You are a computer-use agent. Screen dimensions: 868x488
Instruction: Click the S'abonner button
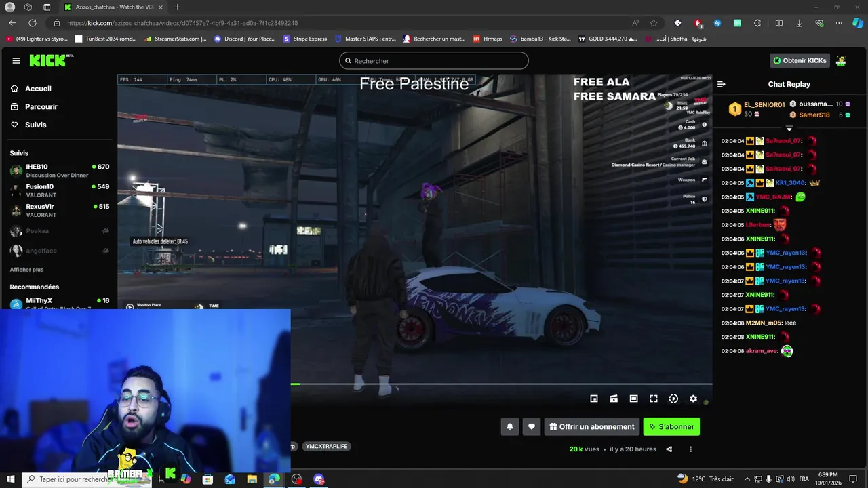pos(671,426)
